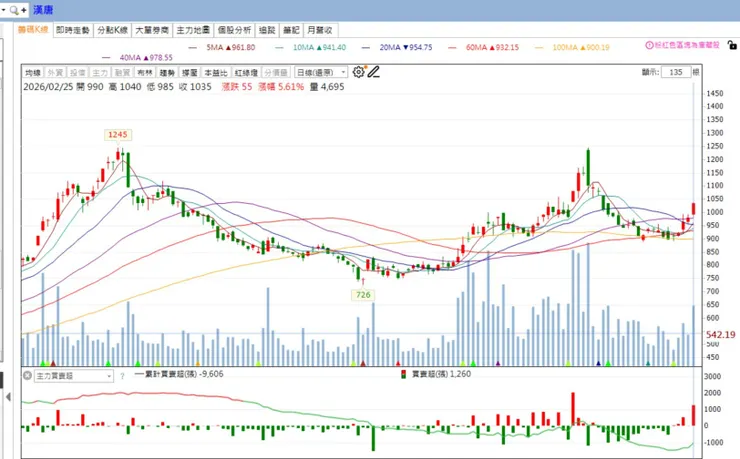Switch to the 筆記 tab
The height and width of the screenshot is (459, 740).
point(291,30)
